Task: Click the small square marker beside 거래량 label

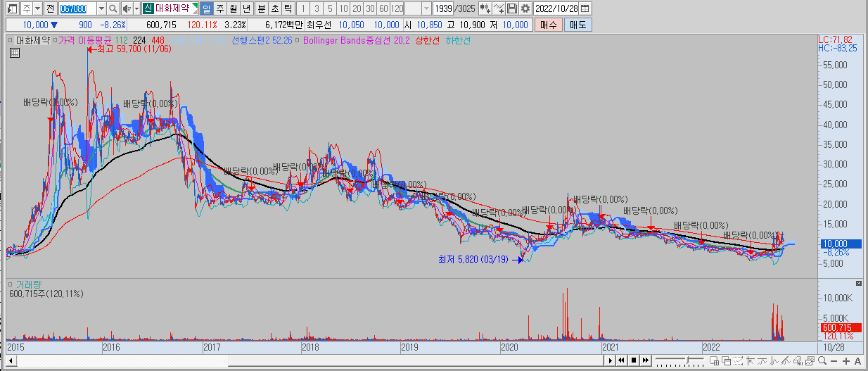Action: (11, 284)
